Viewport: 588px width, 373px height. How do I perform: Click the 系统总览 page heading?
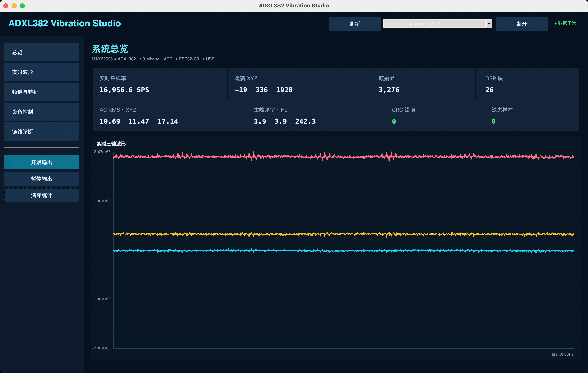(110, 49)
